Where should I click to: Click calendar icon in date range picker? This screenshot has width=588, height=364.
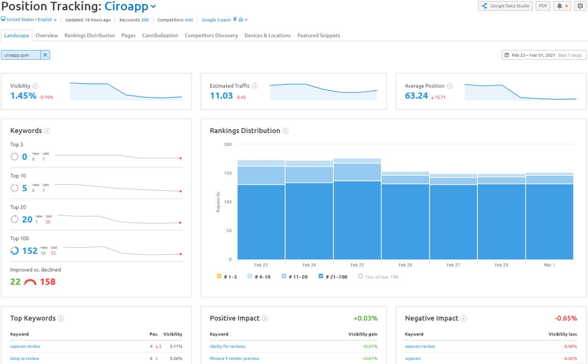tap(507, 55)
